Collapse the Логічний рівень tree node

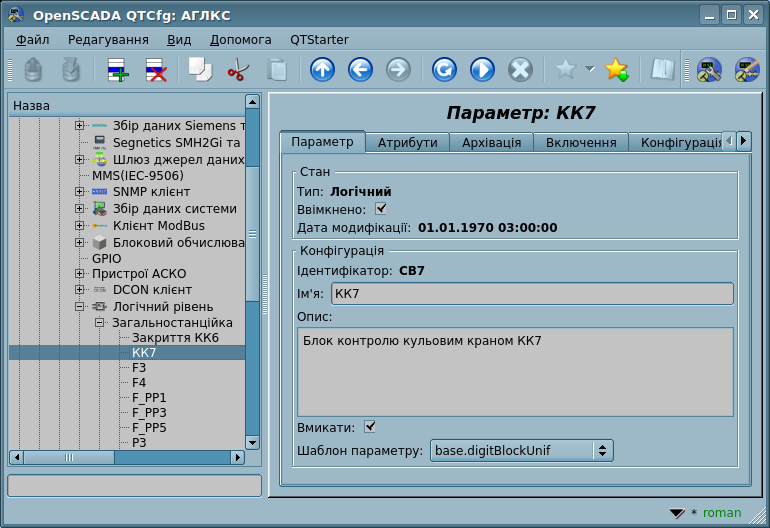(80, 307)
